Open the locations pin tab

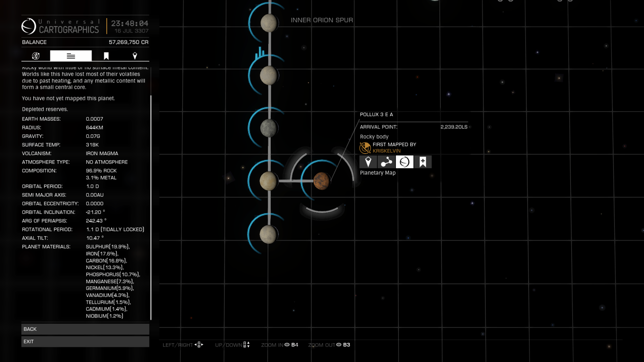click(x=135, y=56)
